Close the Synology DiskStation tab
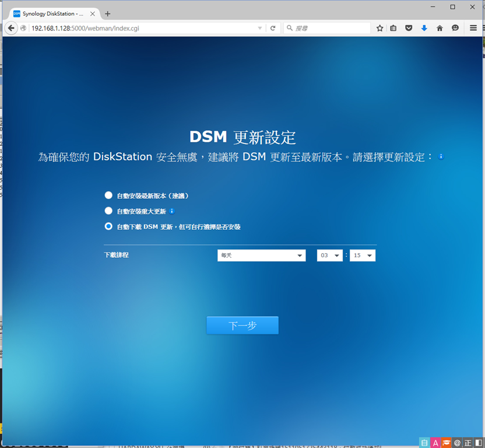 click(x=93, y=13)
